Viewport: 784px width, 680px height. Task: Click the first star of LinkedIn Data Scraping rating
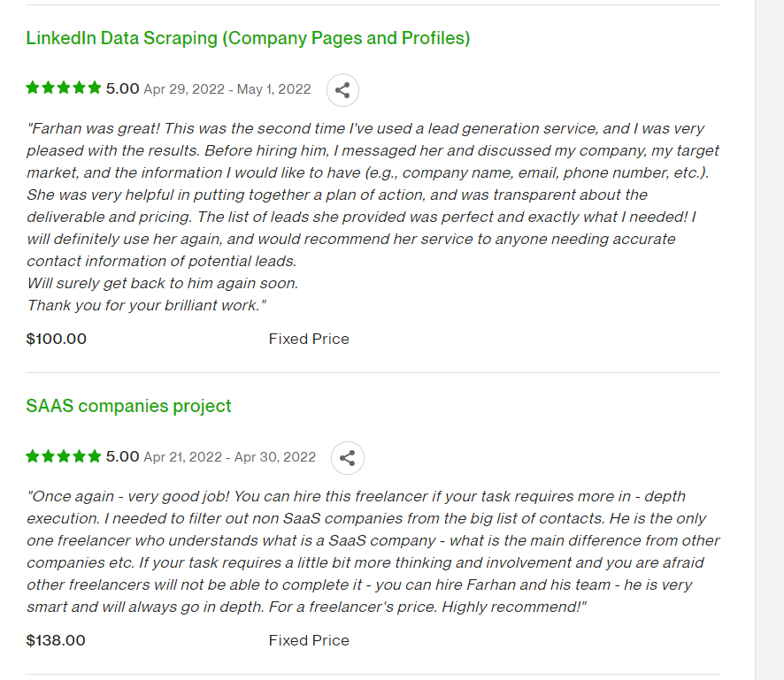point(33,88)
